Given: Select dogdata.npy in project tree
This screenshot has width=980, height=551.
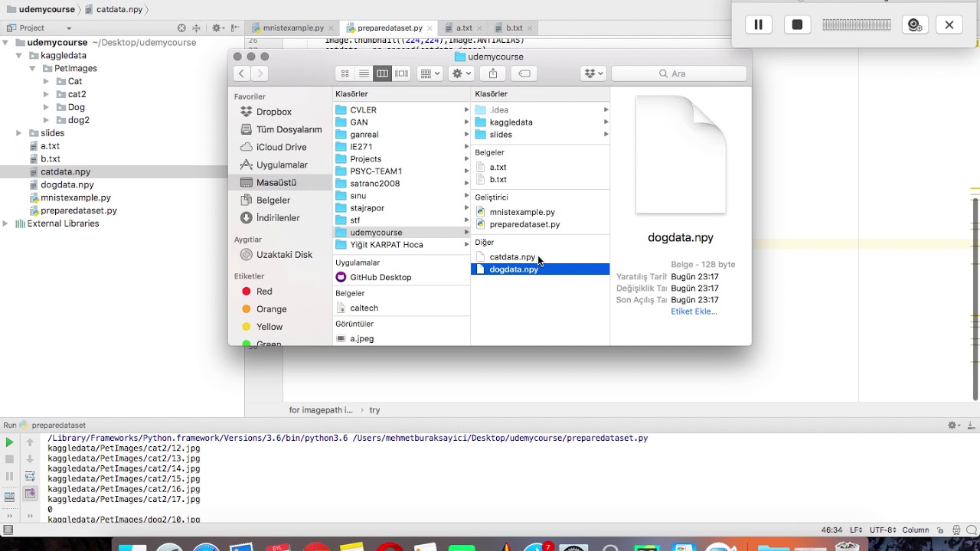Looking at the screenshot, I should [67, 184].
